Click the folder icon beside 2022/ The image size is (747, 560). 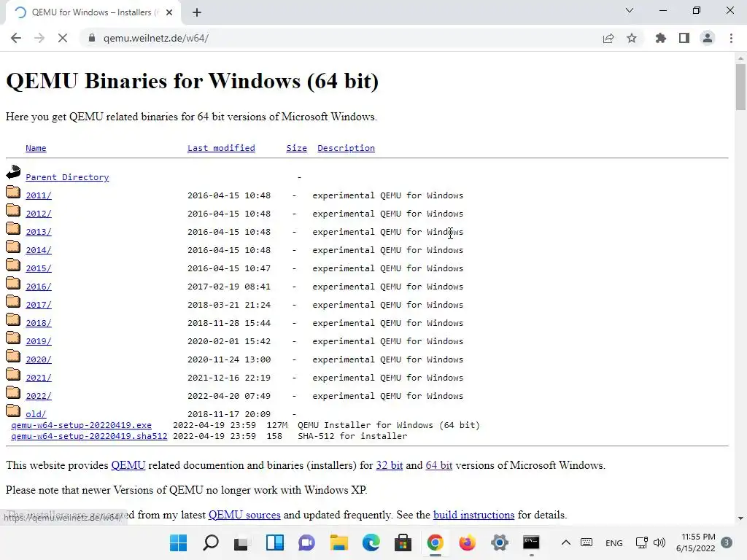pyautogui.click(x=13, y=392)
